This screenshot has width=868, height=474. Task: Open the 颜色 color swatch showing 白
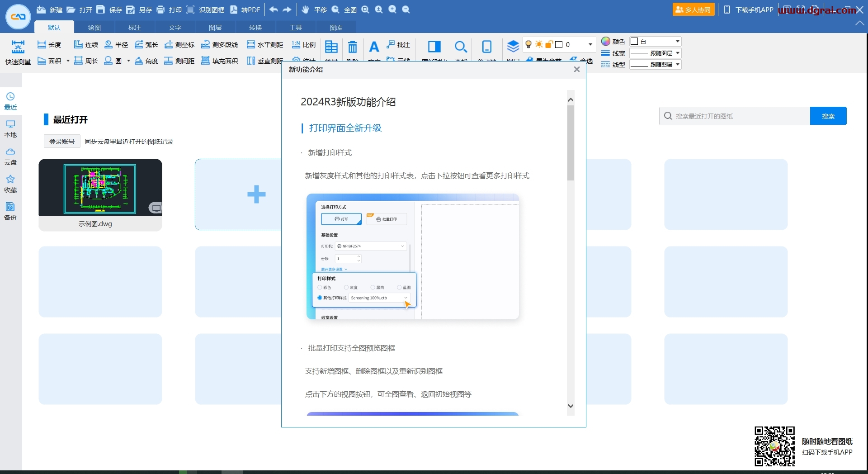(654, 41)
